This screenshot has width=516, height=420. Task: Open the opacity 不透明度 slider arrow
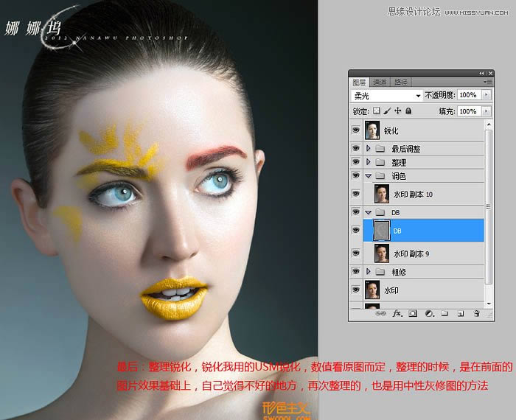point(486,96)
